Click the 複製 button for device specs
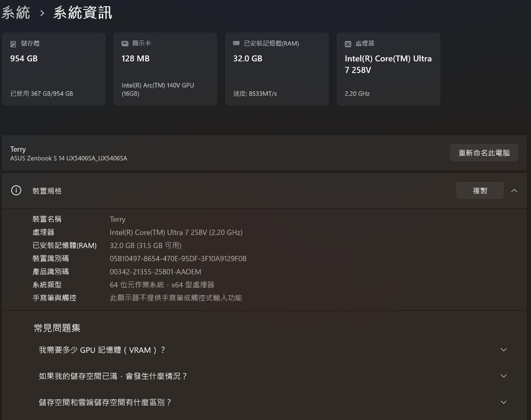 480,191
